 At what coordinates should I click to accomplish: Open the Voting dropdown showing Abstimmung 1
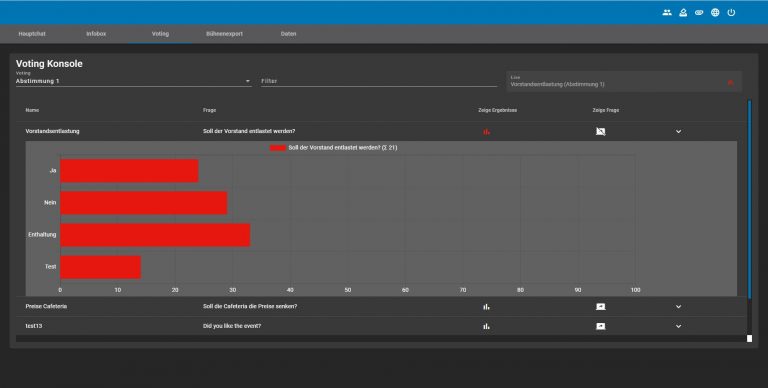(133, 81)
